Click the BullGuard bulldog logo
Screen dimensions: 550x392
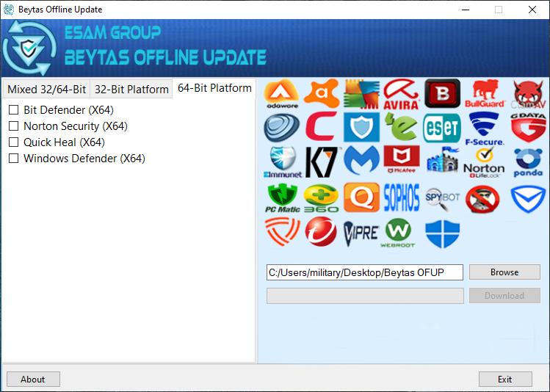pos(485,94)
